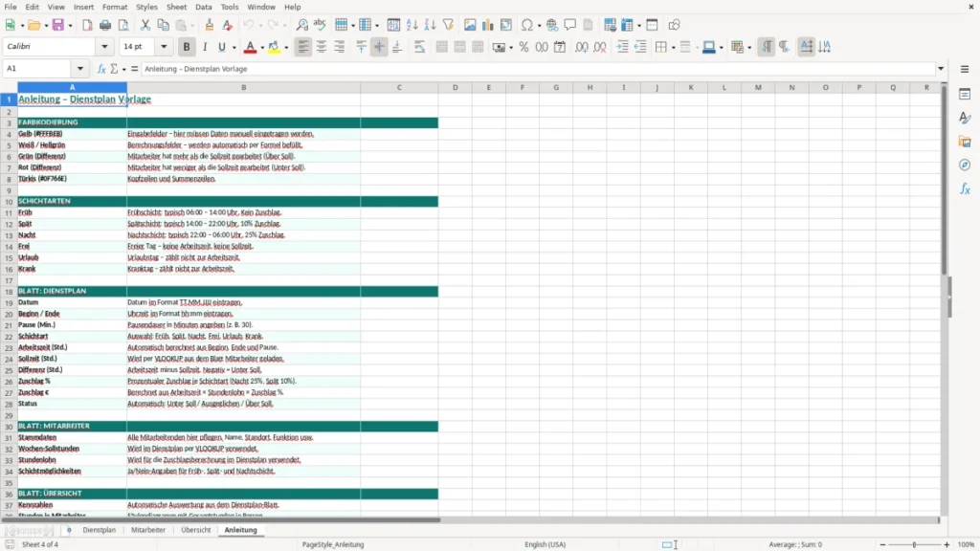The height and width of the screenshot is (551, 980).
Task: Insert an image
Action: tap(470, 25)
